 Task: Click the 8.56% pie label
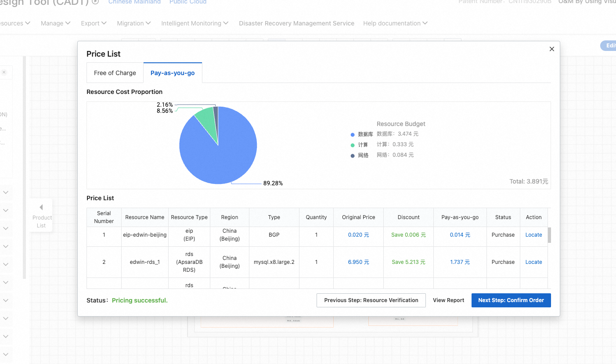click(x=165, y=111)
